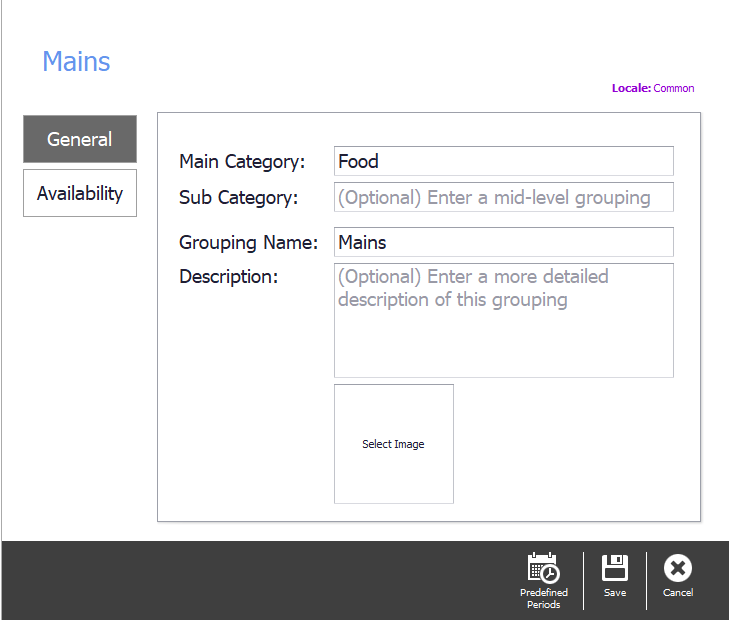The width and height of the screenshot is (729, 620).
Task: Click the Description label
Action: pos(229,277)
